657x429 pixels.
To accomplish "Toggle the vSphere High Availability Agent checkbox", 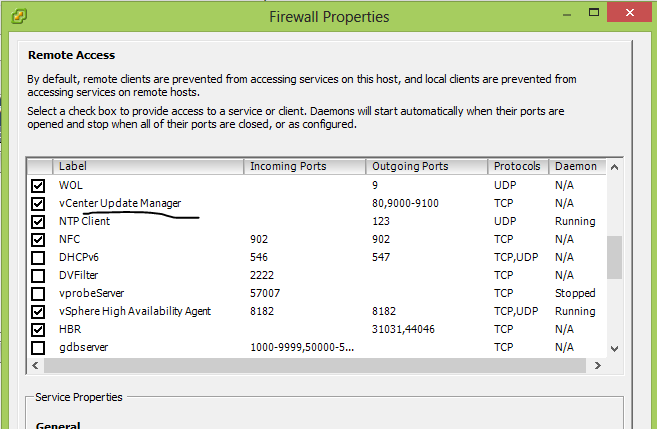I will [39, 312].
